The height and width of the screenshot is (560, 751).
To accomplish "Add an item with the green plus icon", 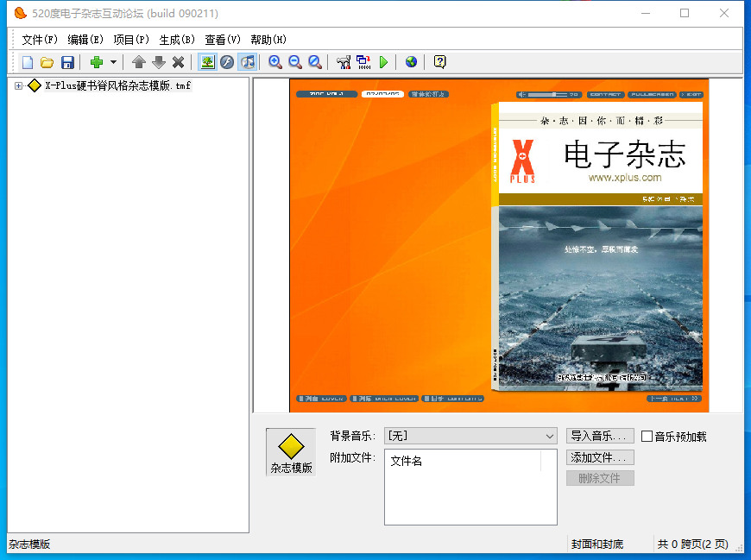I will point(97,62).
